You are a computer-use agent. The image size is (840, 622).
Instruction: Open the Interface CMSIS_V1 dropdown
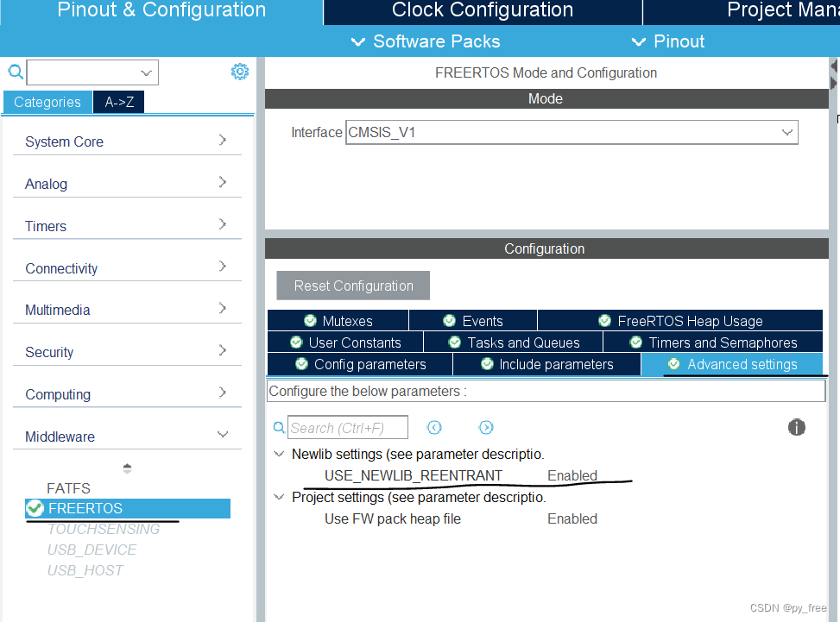[786, 132]
